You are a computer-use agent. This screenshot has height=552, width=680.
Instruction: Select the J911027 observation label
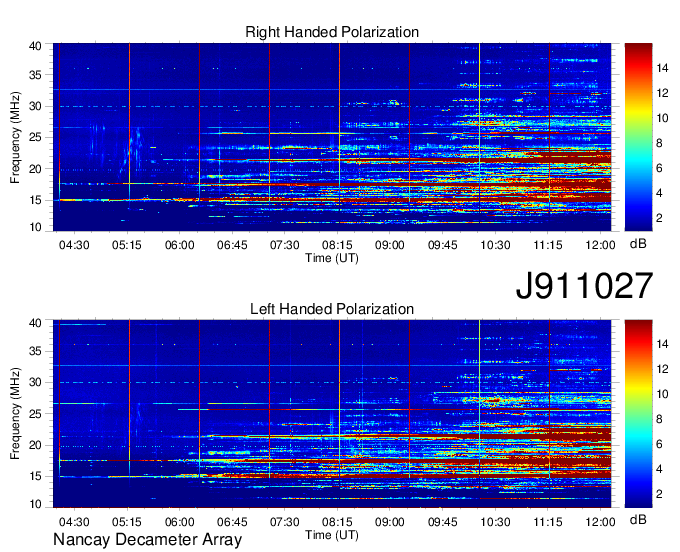[584, 286]
